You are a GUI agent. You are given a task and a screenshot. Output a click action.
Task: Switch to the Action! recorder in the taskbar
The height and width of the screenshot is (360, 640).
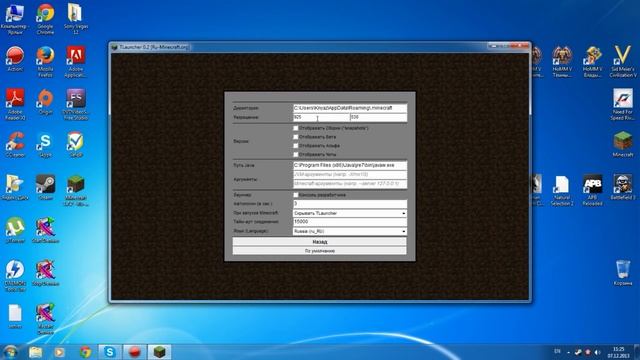(x=135, y=352)
